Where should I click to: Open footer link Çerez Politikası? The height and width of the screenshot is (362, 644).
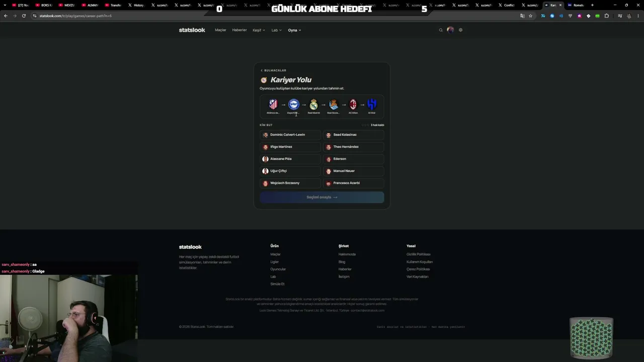pyautogui.click(x=418, y=269)
